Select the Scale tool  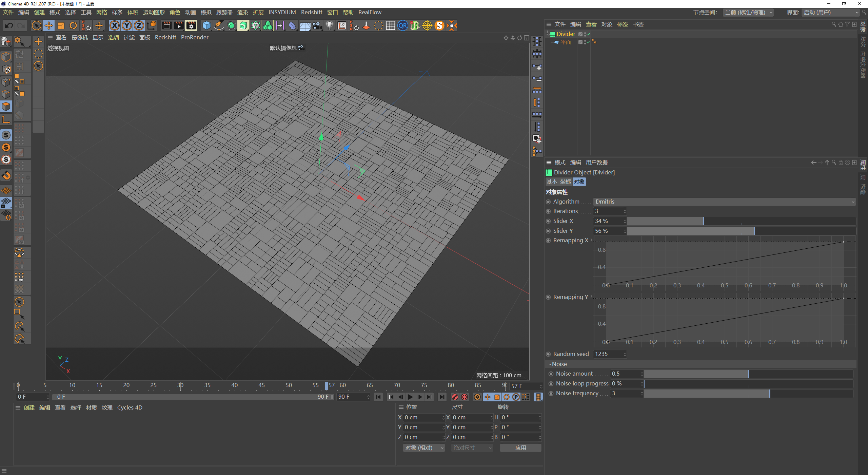point(61,25)
